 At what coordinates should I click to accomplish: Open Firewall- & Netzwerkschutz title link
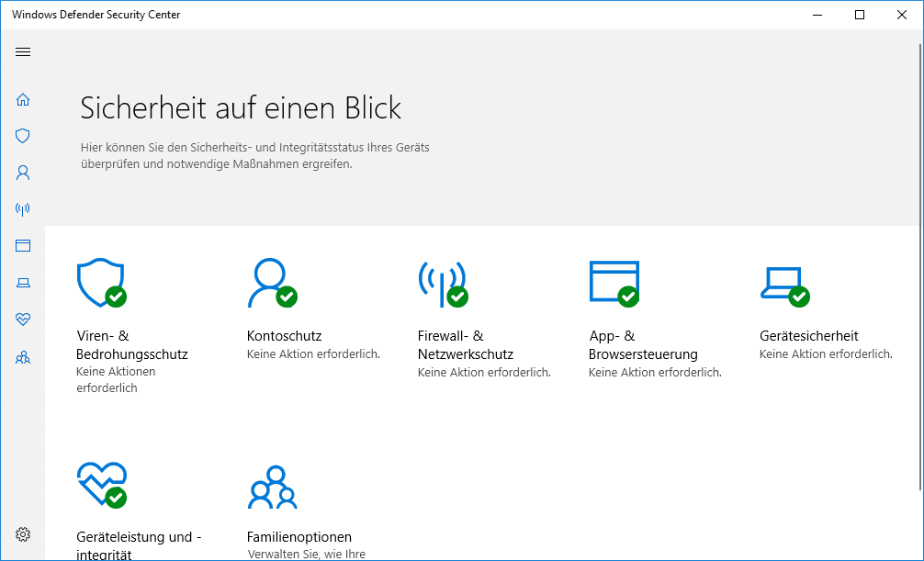point(466,344)
